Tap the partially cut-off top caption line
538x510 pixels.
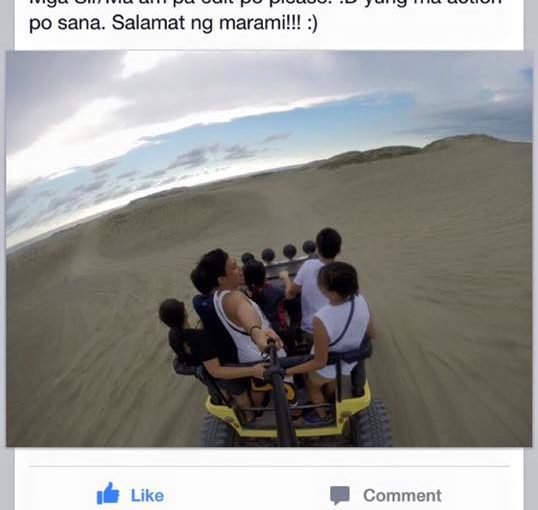tap(266, 3)
